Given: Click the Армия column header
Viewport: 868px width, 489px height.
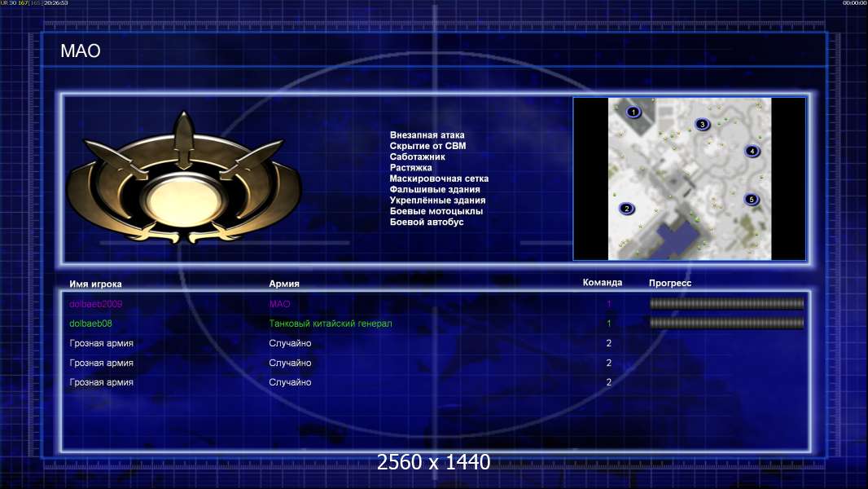Looking at the screenshot, I should [x=284, y=284].
